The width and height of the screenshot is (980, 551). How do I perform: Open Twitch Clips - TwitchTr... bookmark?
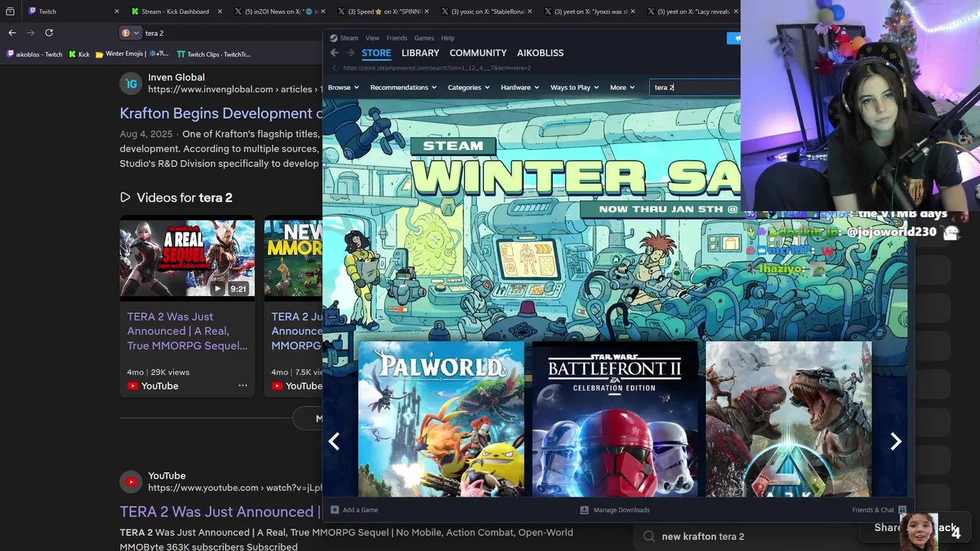click(214, 54)
